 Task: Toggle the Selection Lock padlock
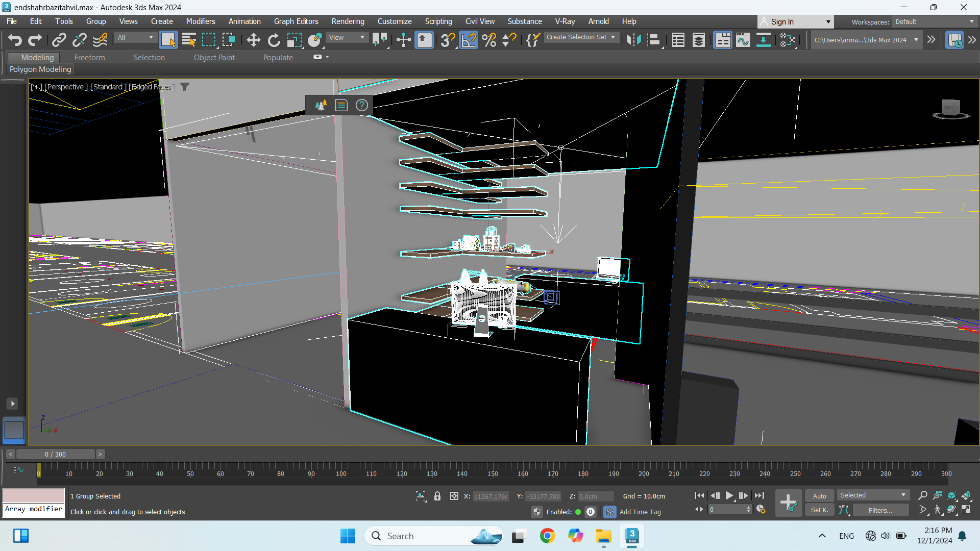437,496
